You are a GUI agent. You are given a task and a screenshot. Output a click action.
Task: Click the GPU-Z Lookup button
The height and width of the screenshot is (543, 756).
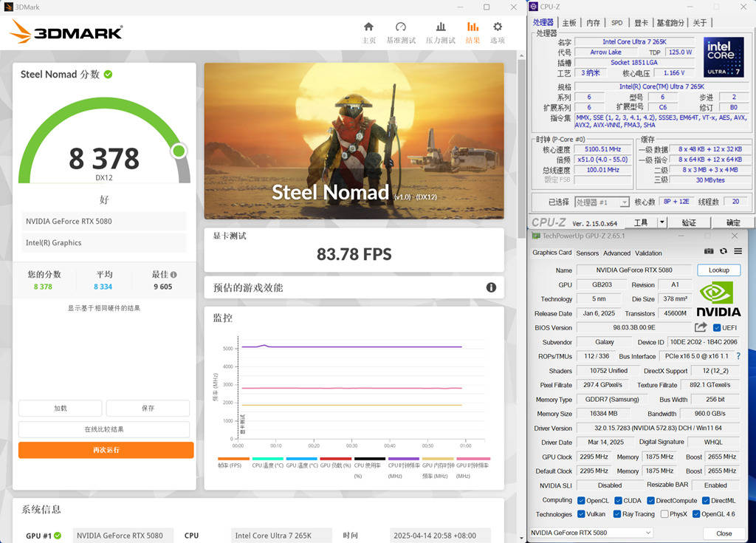718,270
